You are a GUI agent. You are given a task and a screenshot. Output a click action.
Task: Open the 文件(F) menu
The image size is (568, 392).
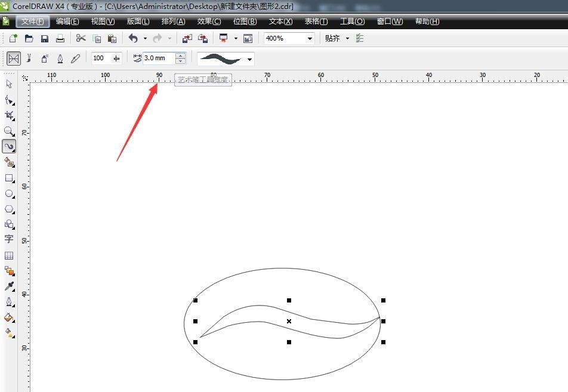pos(33,21)
